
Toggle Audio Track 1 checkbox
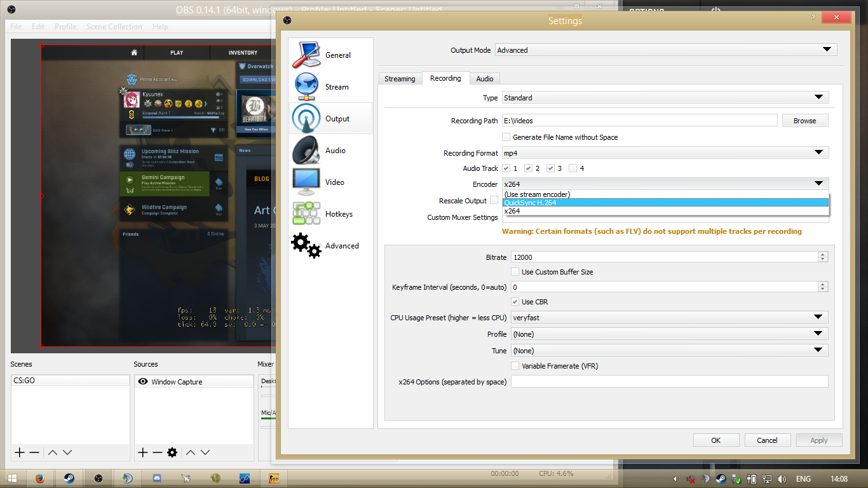coord(506,168)
